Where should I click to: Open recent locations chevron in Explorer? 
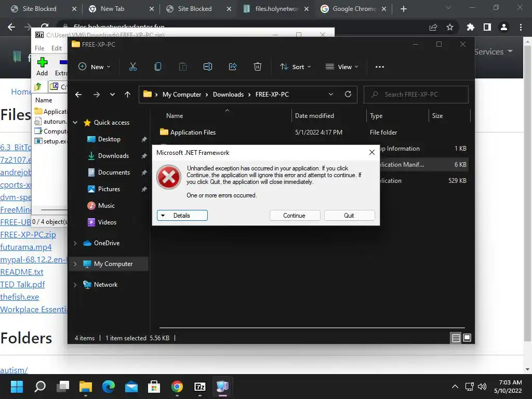[112, 95]
